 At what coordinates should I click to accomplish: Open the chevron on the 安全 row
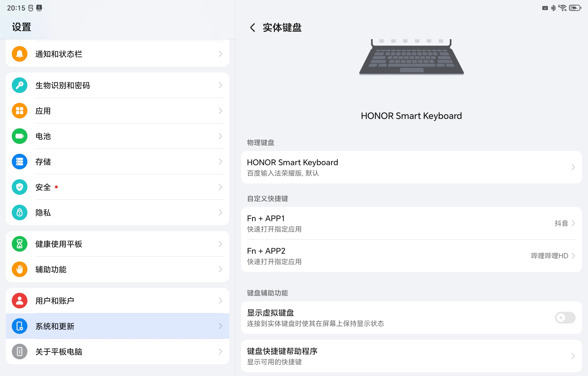[220, 187]
